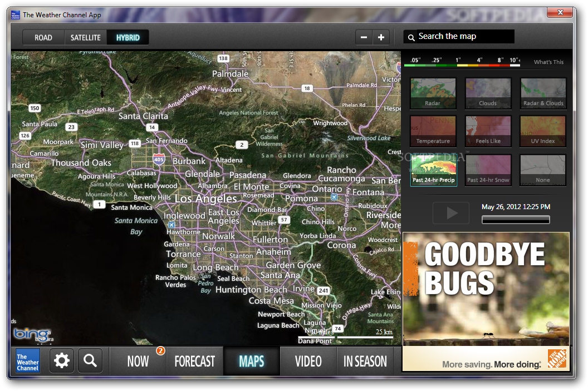588x391 pixels.
Task: Select the Radar map layer
Action: tap(433, 93)
